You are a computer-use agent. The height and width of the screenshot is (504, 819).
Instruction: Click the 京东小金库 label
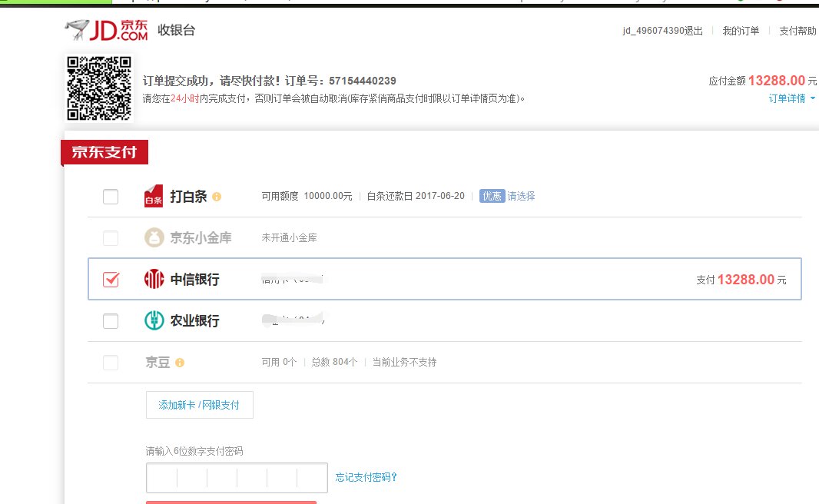click(201, 237)
